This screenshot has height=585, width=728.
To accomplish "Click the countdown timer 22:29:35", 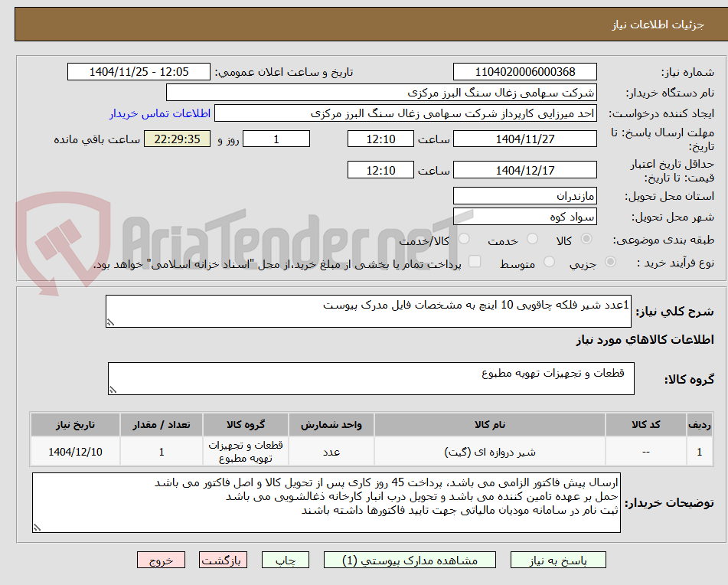I will (x=177, y=139).
